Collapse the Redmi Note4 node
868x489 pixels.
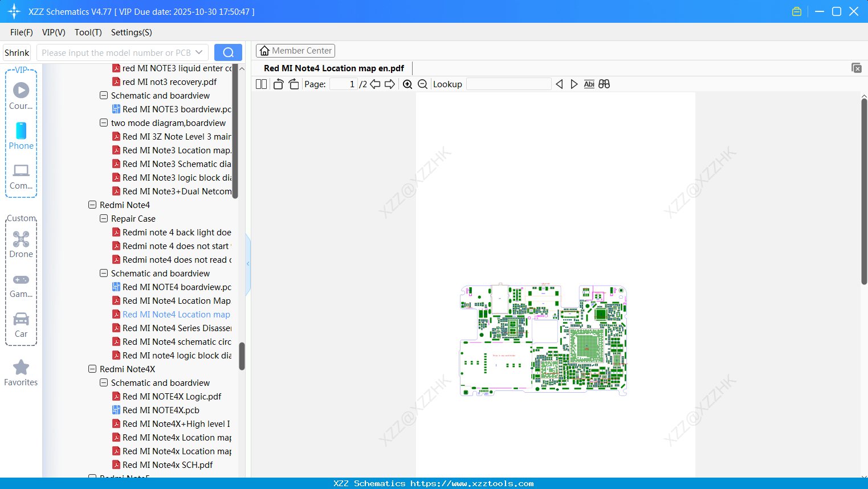coord(92,205)
